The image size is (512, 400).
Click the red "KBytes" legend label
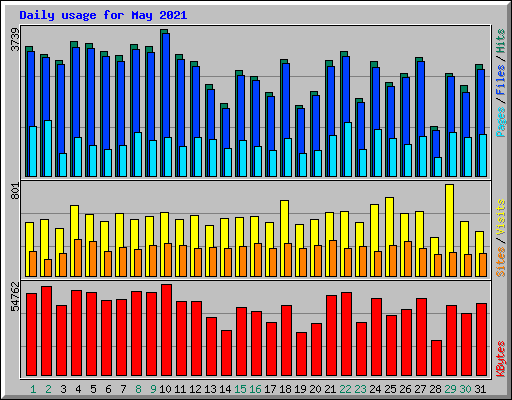[501, 359]
